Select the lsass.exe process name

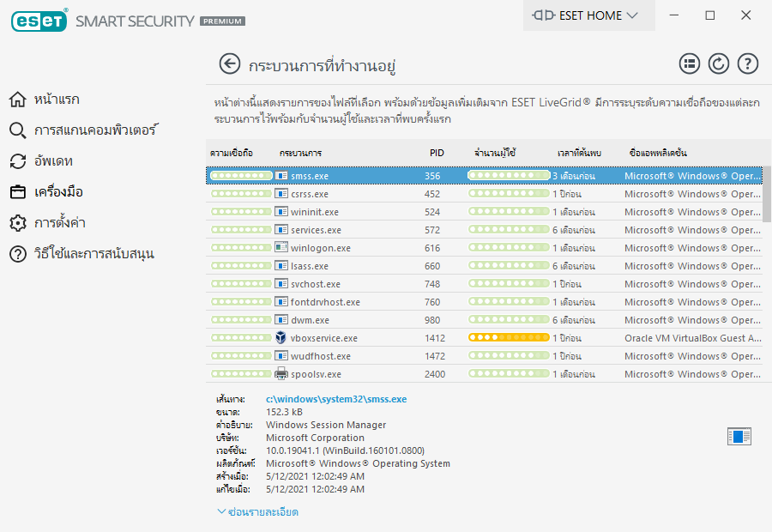coord(309,266)
